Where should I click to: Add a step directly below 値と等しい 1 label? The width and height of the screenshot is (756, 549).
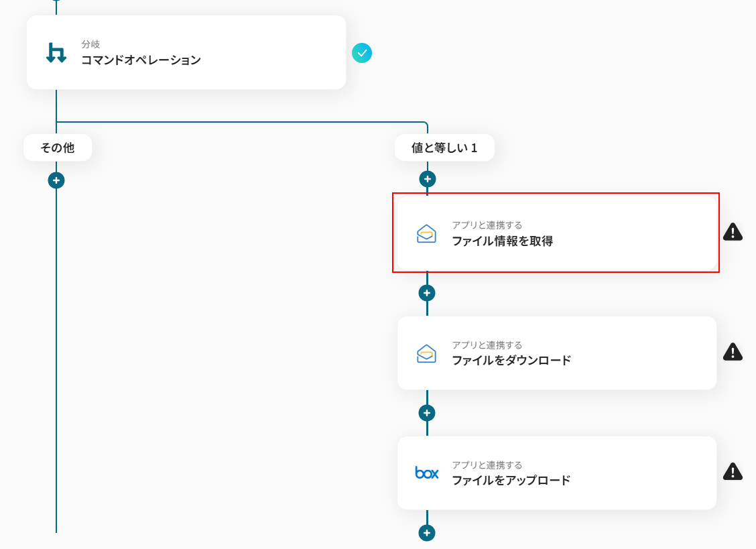427,179
